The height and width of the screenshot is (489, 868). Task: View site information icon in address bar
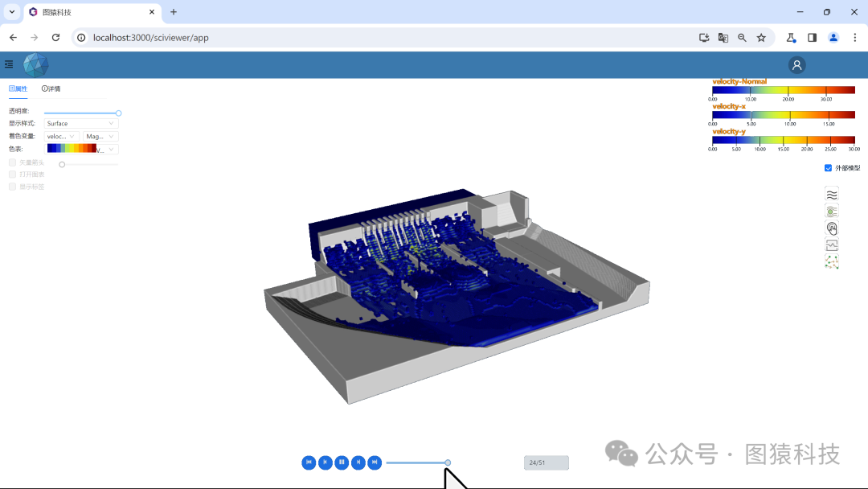click(81, 38)
